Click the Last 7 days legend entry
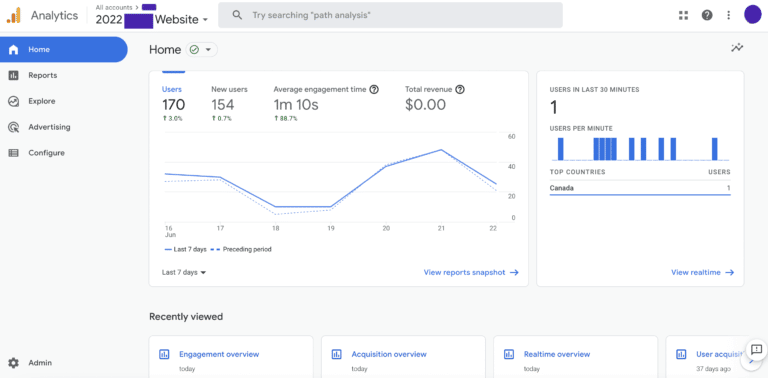The height and width of the screenshot is (378, 768). tap(186, 249)
